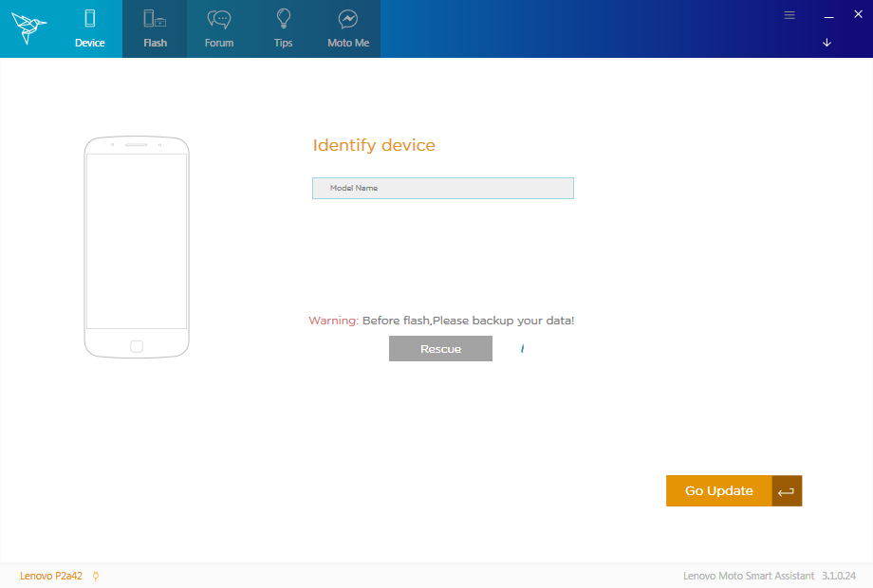Click the hummingbird logo icon
The height and width of the screenshot is (588, 873).
click(28, 28)
